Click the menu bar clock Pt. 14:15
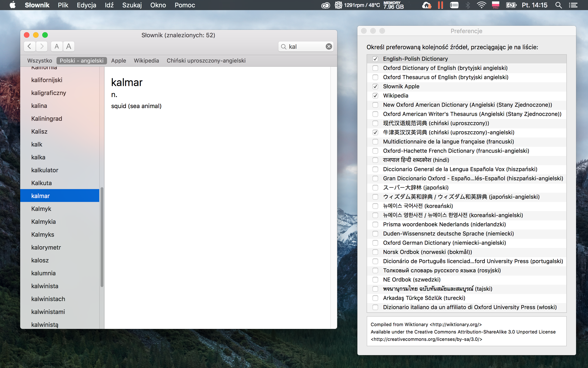Viewport: 588px width, 368px height. [534, 5]
